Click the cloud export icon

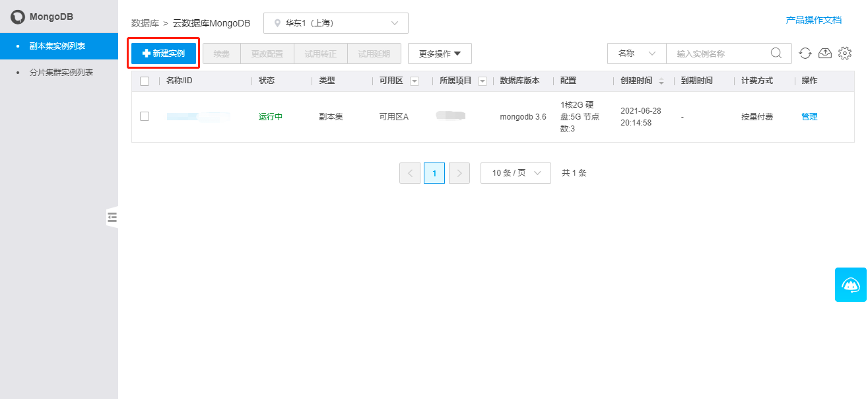[824, 54]
